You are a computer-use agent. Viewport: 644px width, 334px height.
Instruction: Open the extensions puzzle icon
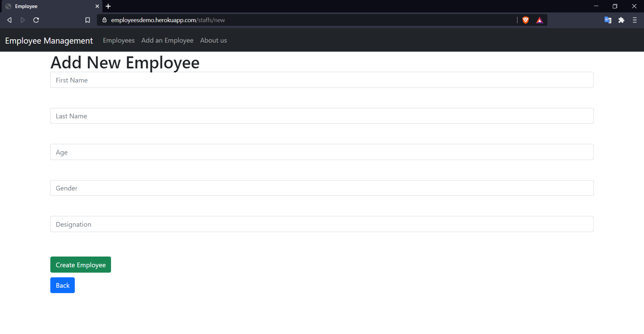pos(621,20)
